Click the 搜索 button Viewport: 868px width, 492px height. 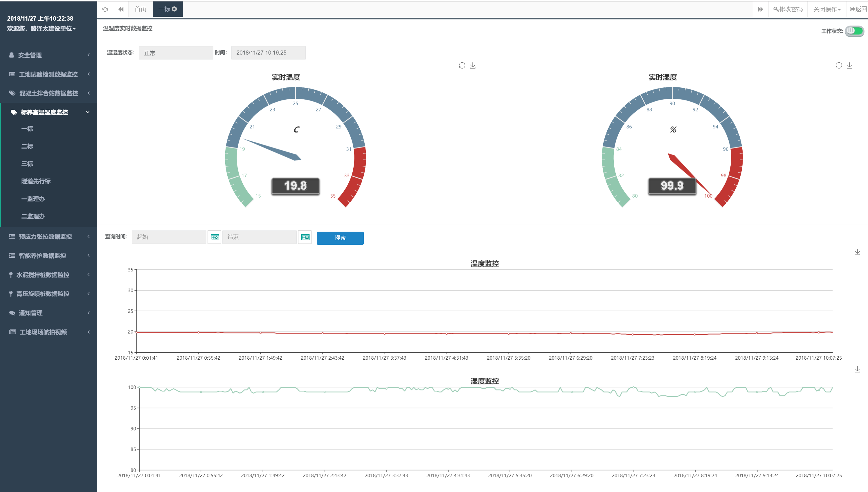340,238
